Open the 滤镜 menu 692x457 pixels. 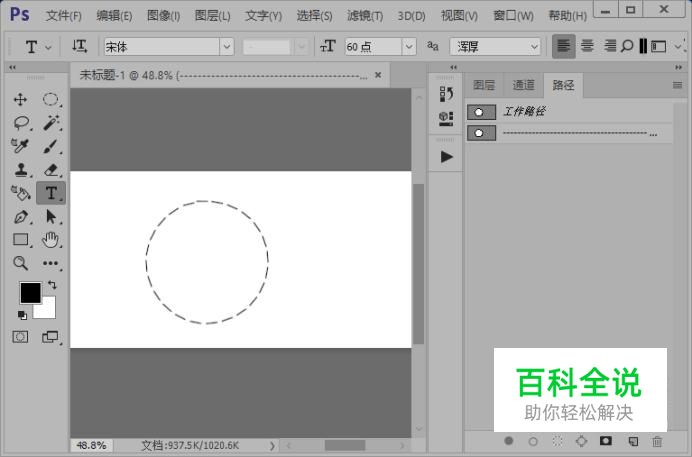pos(364,16)
